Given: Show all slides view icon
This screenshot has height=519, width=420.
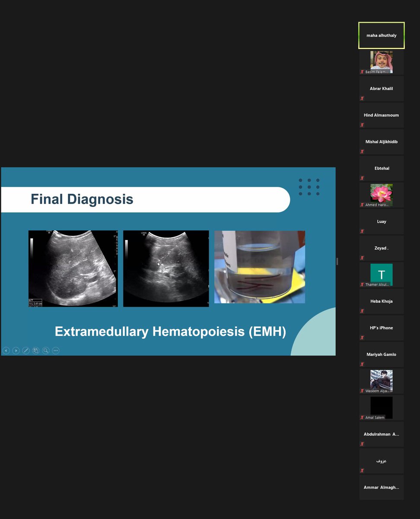Looking at the screenshot, I should [36, 351].
